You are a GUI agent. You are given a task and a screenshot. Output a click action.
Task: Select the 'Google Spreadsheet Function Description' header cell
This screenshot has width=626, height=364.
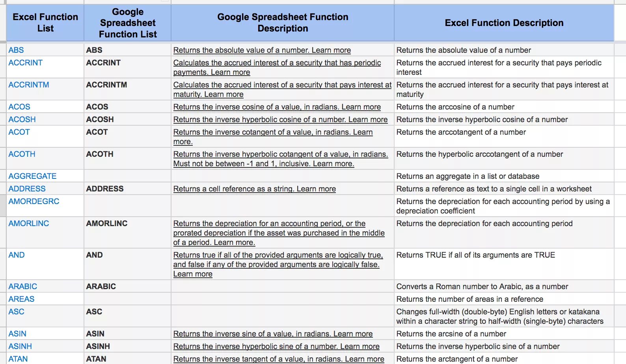click(283, 22)
